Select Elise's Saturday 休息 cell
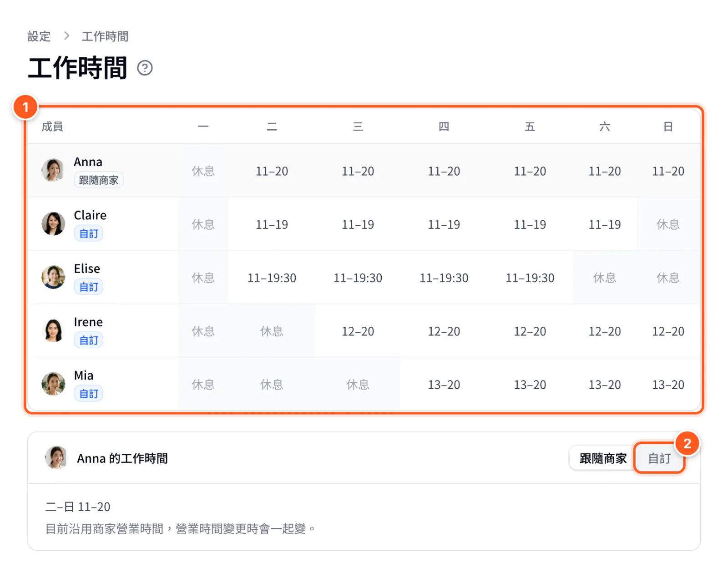This screenshot has height=578, width=728. click(x=604, y=278)
